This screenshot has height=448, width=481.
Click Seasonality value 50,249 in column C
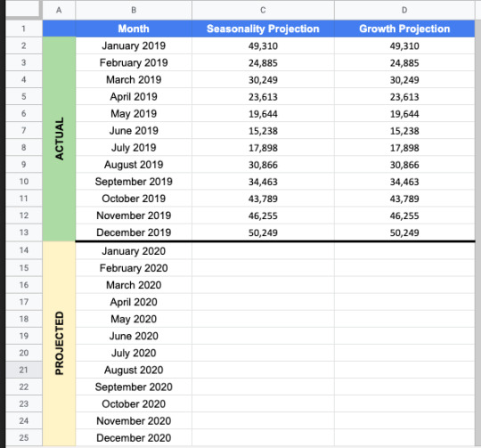pyautogui.click(x=263, y=232)
